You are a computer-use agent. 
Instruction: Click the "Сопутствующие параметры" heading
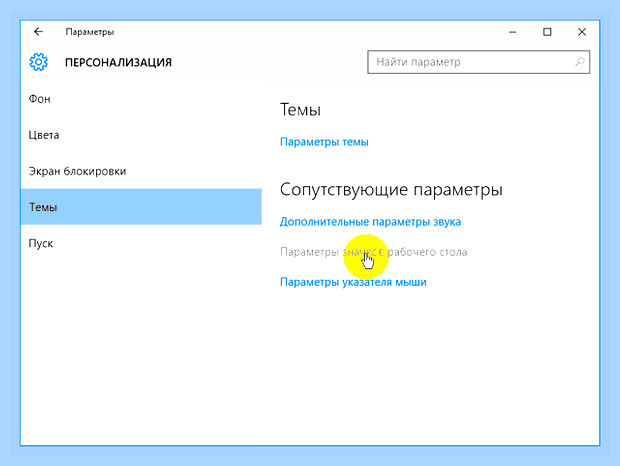coord(391,190)
